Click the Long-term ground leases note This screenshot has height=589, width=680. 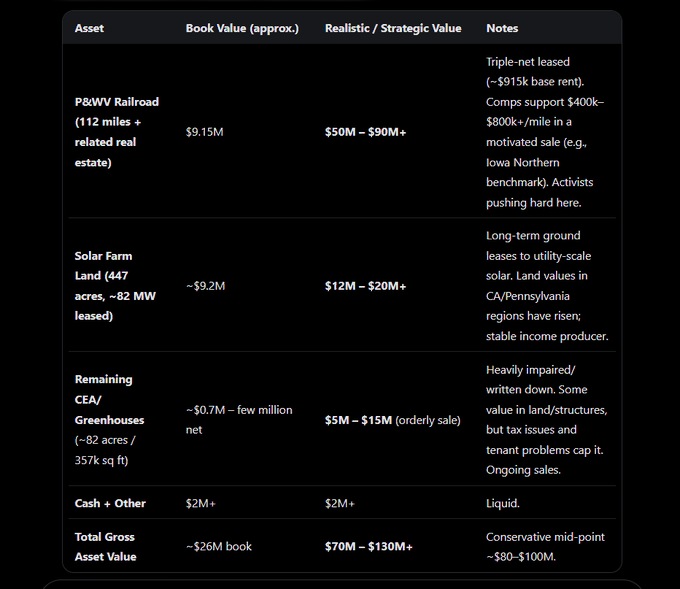click(x=547, y=286)
